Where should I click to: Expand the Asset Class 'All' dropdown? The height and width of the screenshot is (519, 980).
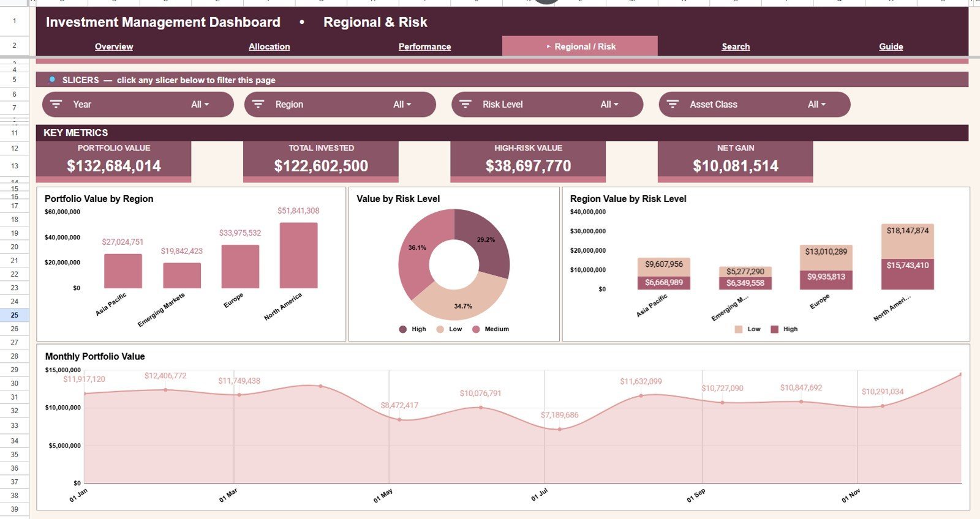(x=816, y=105)
